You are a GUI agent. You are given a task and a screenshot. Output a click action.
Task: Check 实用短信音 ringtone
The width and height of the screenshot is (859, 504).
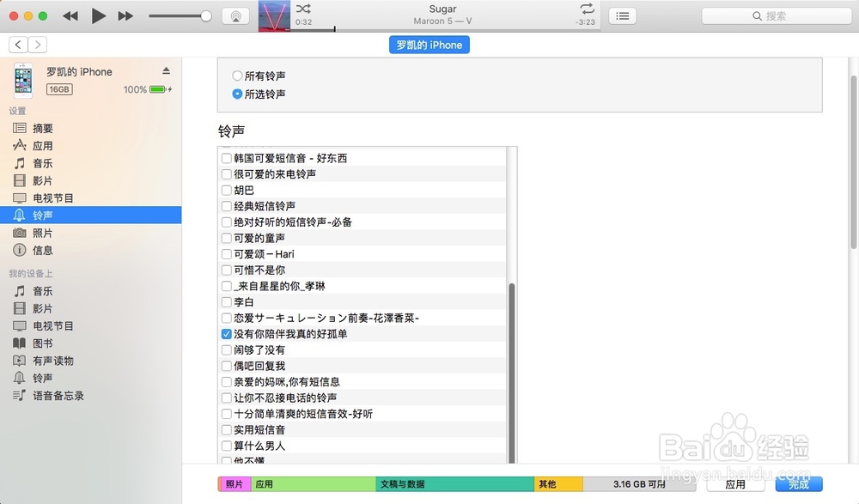(226, 429)
